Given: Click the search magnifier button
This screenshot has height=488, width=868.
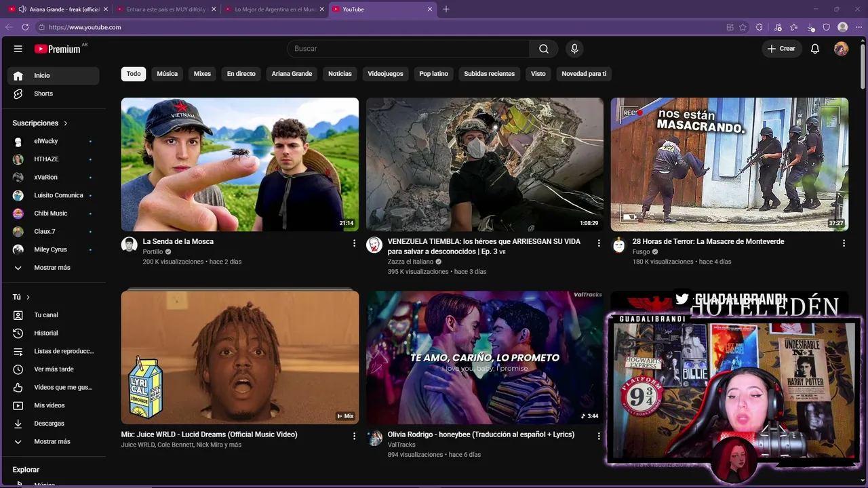Looking at the screenshot, I should [x=544, y=49].
